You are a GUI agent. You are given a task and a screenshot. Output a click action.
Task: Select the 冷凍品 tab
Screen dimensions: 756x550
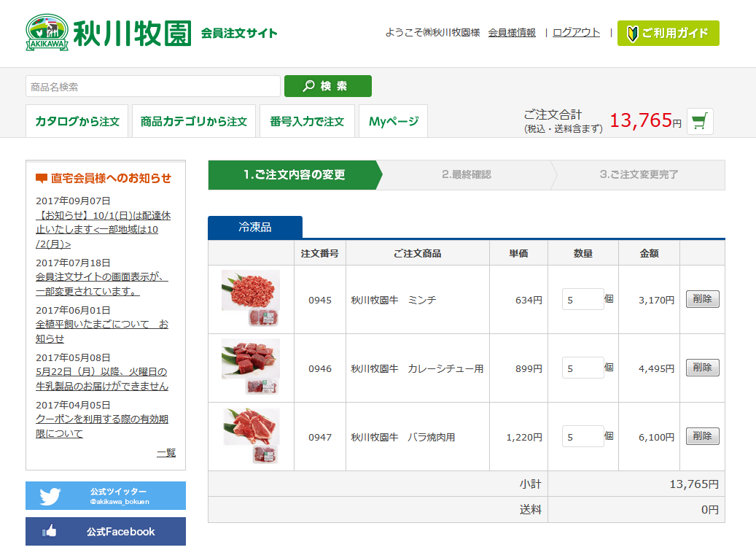pos(255,228)
